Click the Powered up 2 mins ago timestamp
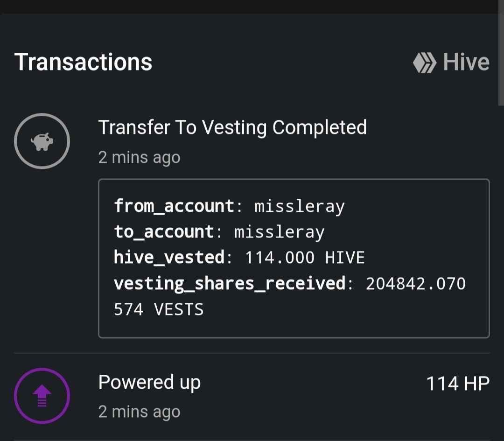Screen dimensions: 504x441 pyautogui.click(x=139, y=412)
